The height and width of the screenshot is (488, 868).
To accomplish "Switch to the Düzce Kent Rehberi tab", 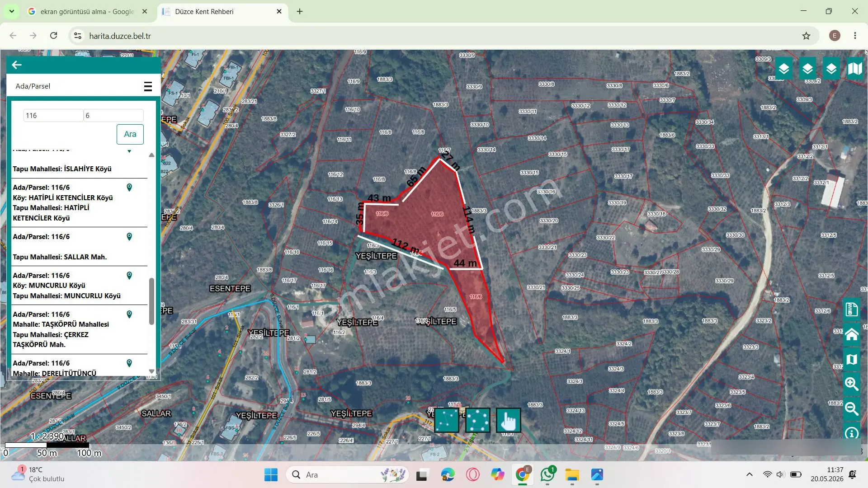I will point(222,11).
